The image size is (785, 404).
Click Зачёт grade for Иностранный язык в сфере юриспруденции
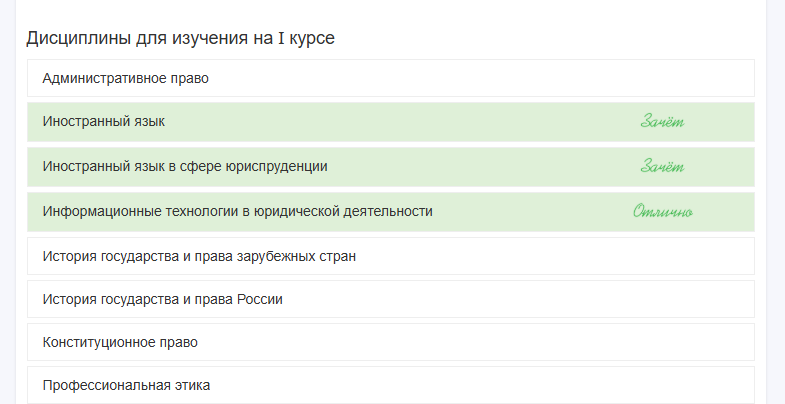pos(662,167)
